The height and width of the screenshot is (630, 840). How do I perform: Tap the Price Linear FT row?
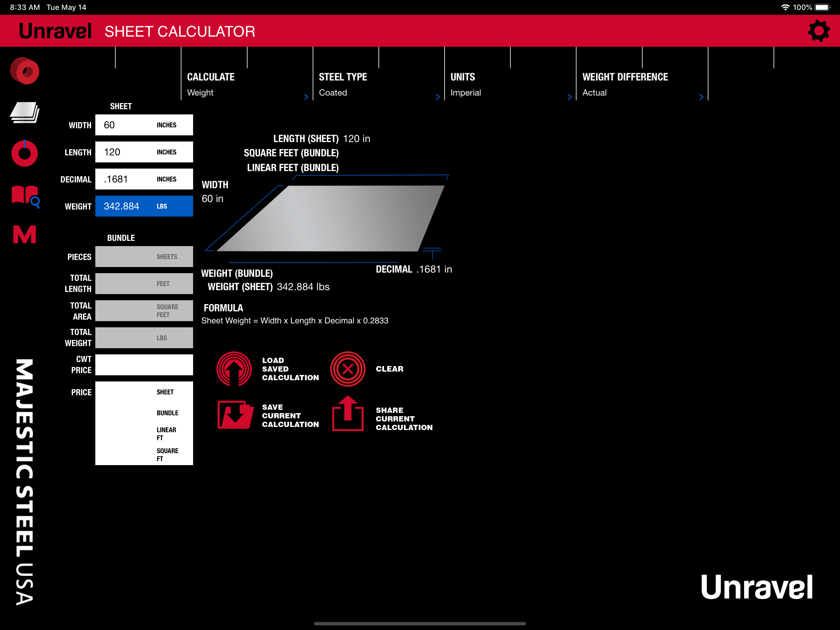coord(144,434)
